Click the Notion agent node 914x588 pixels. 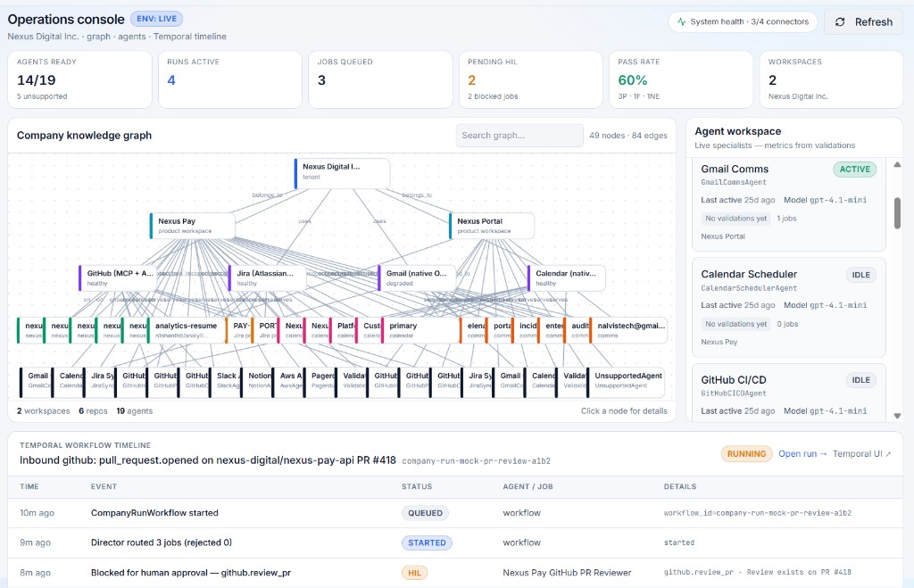click(256, 380)
